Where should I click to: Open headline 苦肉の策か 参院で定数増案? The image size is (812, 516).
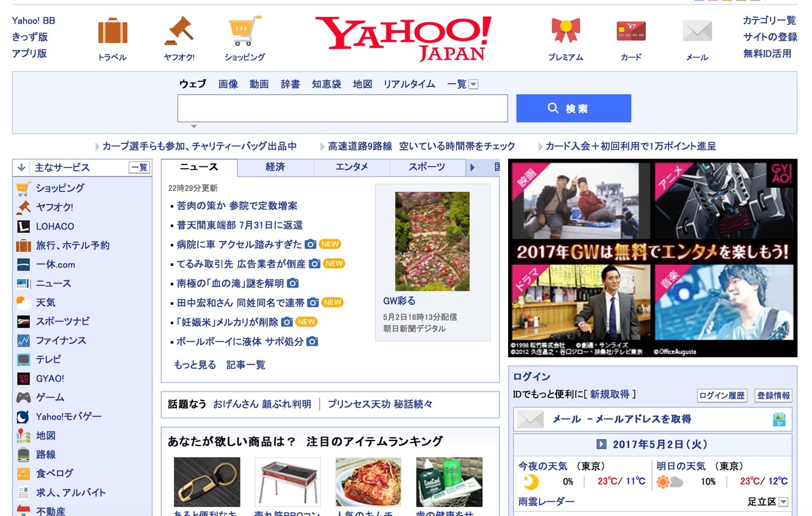[237, 206]
